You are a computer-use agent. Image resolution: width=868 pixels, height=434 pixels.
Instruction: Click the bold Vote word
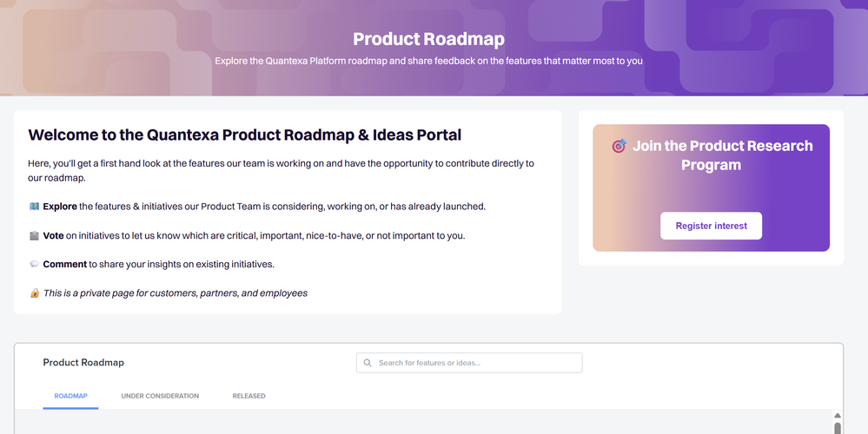point(54,235)
